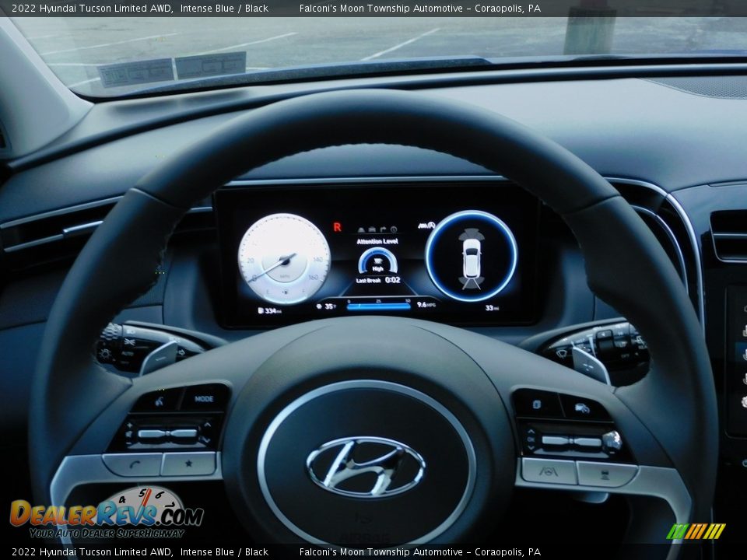Tap the lane keeping assist button
The height and width of the screenshot is (560, 747).
click(x=549, y=471)
